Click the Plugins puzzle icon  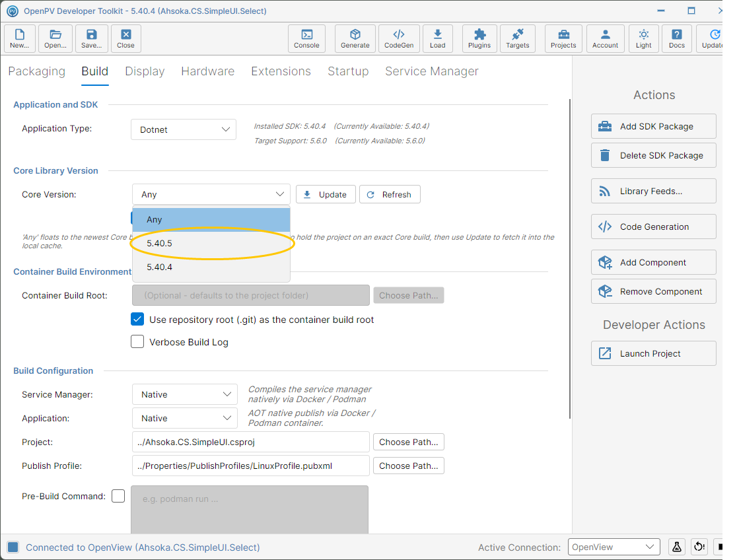point(479,38)
